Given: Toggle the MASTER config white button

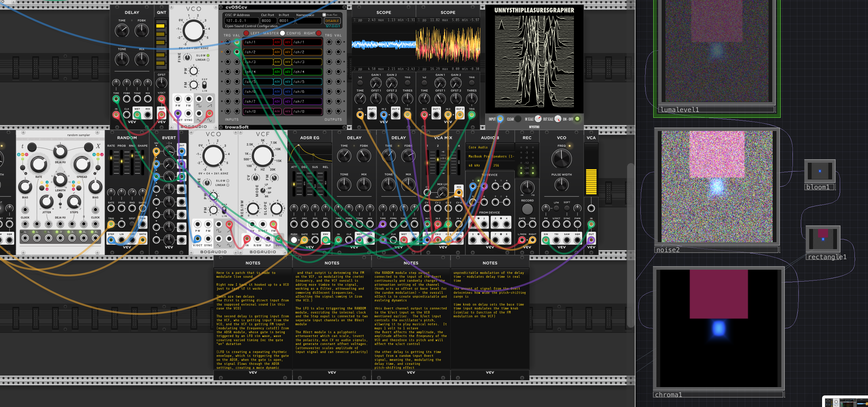Looking at the screenshot, I should point(282,33).
